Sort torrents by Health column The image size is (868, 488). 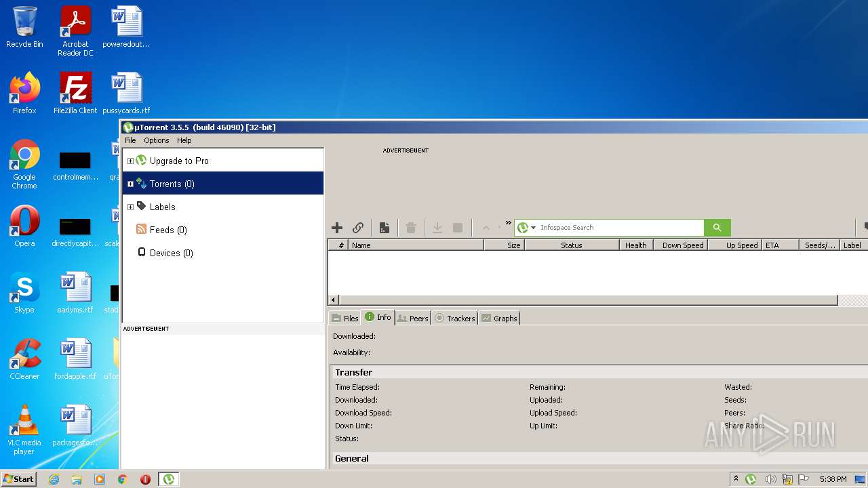pos(636,245)
